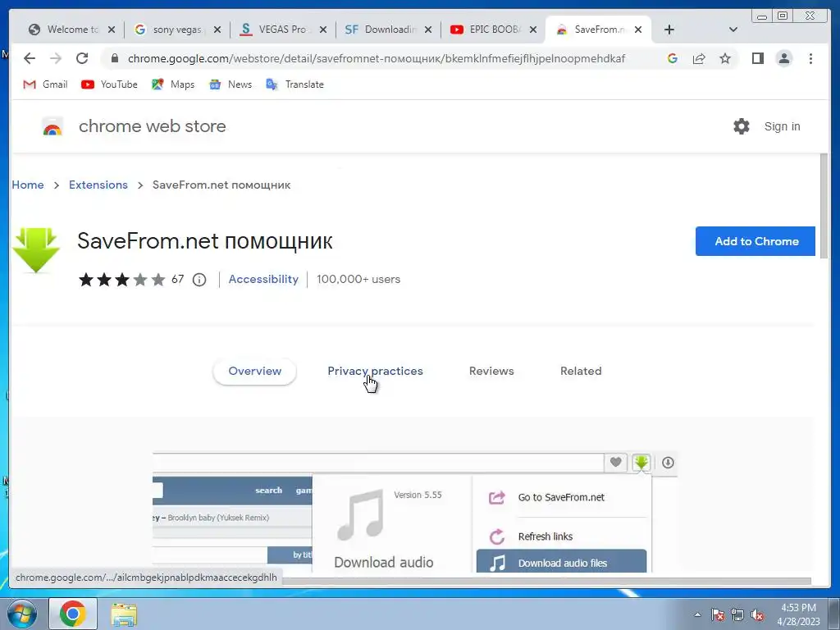Screen dimensions: 840x630
Task: Close the VEGAS Pro tab
Action: pyautogui.click(x=323, y=30)
